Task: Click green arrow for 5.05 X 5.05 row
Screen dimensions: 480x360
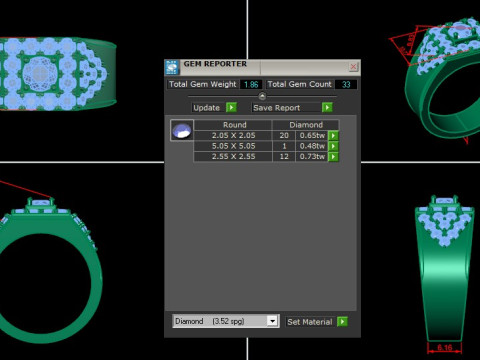Action: click(333, 146)
